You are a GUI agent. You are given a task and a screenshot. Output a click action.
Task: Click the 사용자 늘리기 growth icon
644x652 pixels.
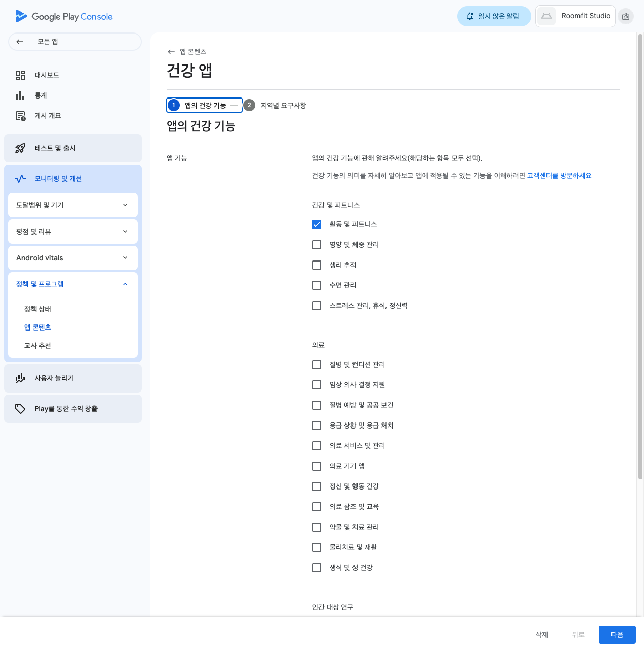(x=20, y=378)
